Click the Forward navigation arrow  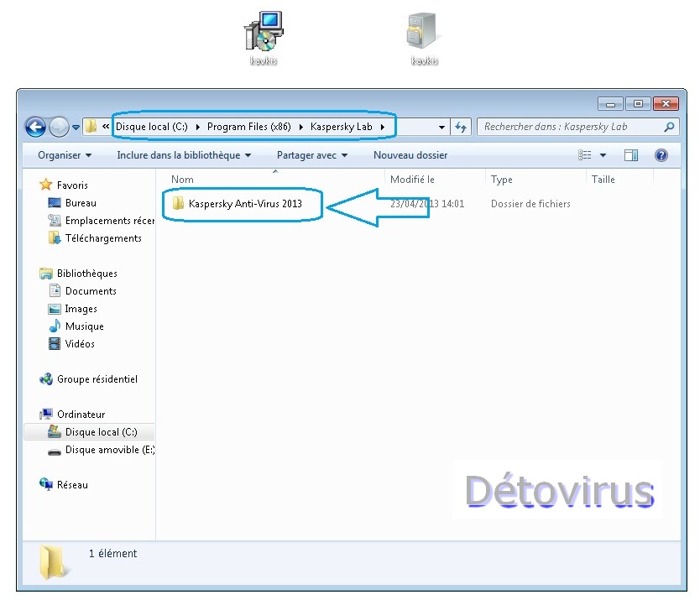click(59, 128)
